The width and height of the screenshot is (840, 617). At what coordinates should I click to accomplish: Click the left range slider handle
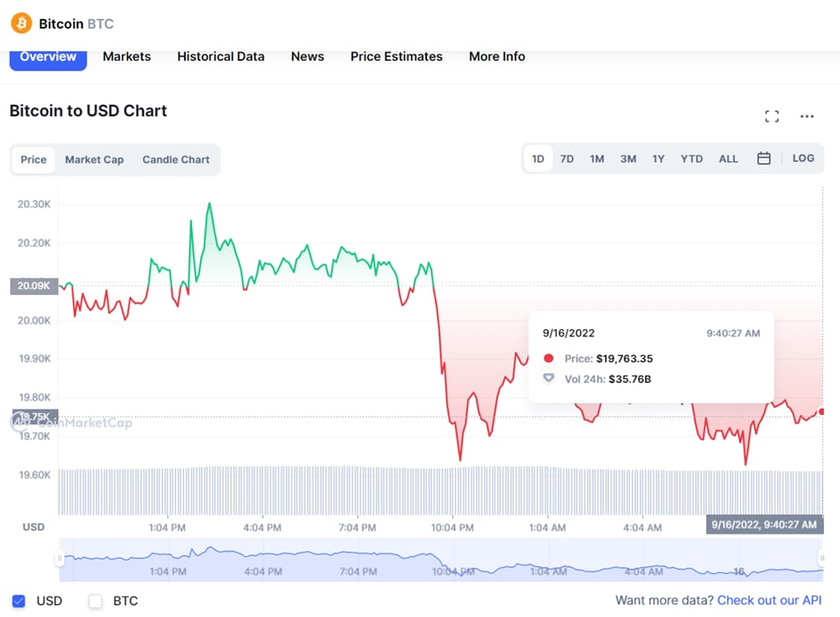(59, 559)
